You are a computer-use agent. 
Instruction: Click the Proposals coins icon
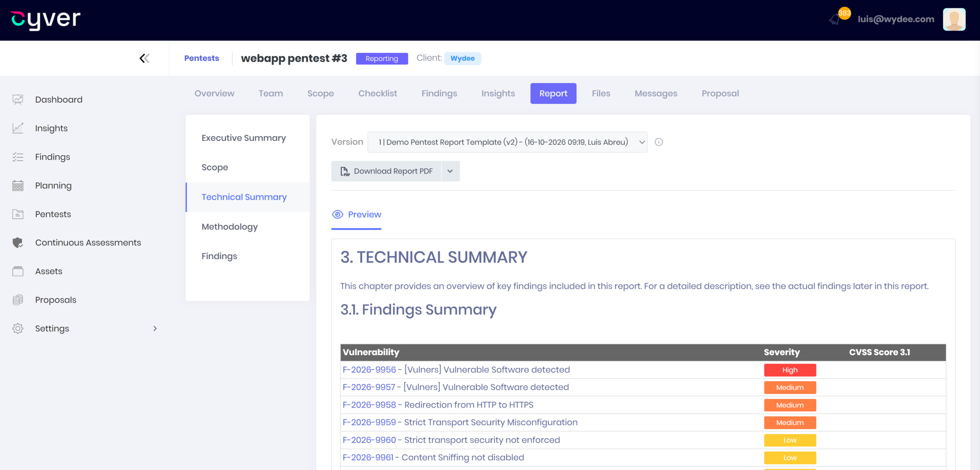pos(18,300)
